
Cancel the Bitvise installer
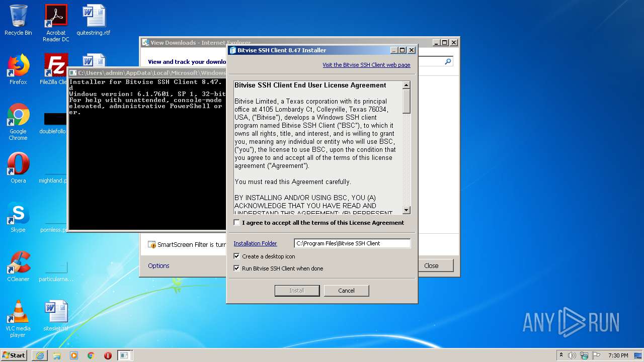point(346,291)
